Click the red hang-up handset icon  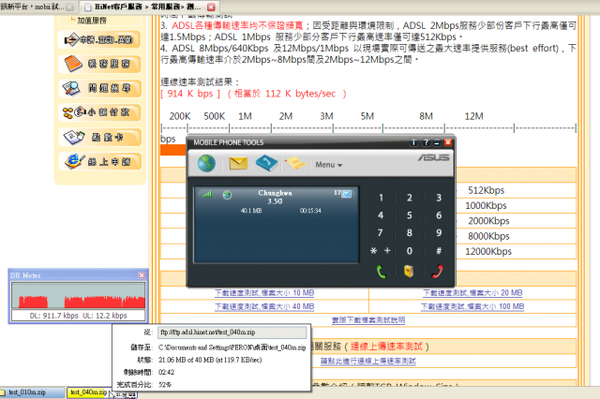(437, 271)
